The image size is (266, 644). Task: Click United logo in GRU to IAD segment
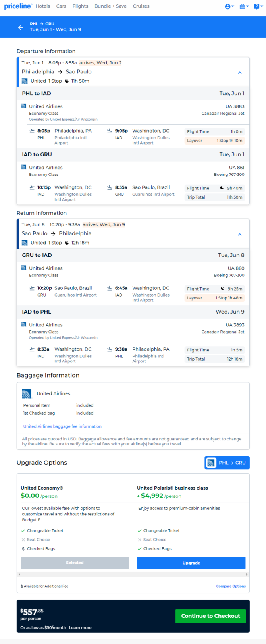click(x=24, y=268)
